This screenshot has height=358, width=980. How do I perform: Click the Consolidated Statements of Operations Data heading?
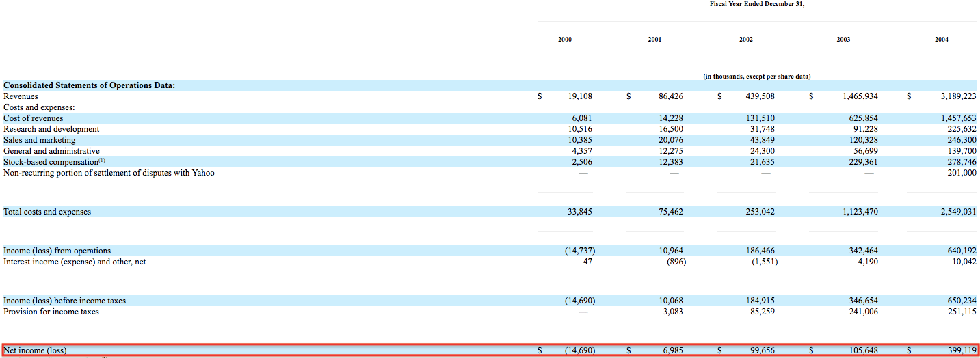[x=90, y=85]
